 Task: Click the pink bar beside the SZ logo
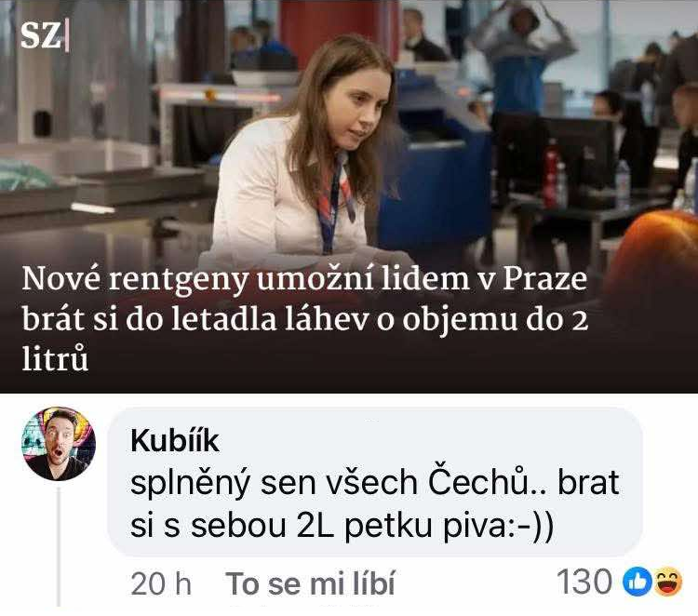click(67, 35)
